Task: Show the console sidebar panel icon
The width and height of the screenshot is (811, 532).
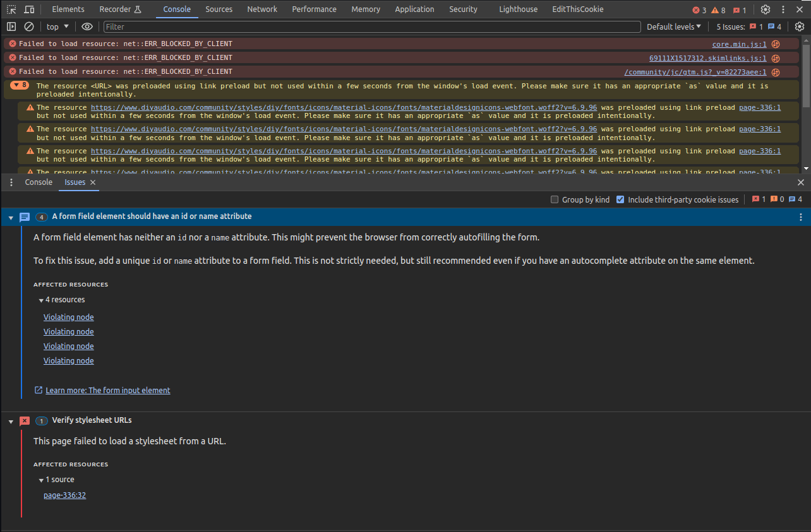Action: 11,27
